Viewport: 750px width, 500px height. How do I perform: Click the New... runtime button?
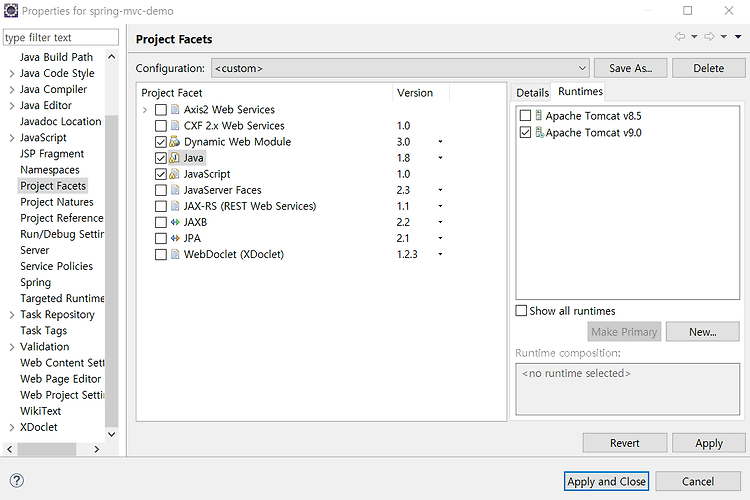(x=702, y=332)
